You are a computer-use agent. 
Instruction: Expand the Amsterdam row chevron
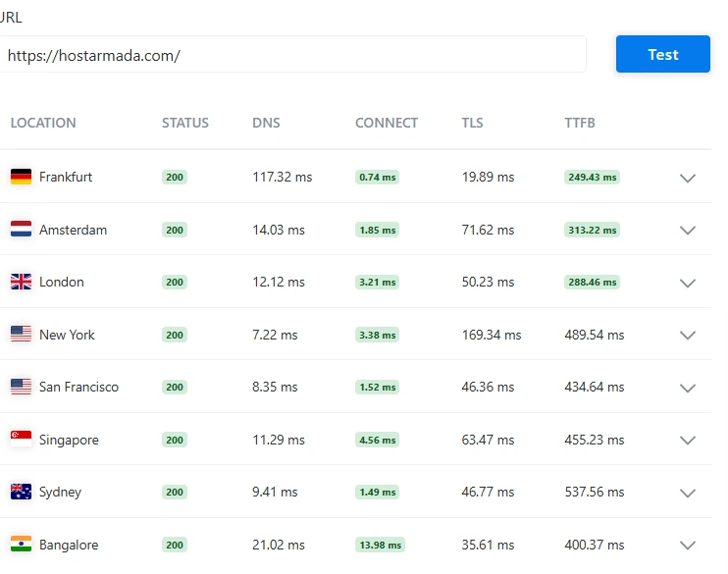(x=687, y=231)
